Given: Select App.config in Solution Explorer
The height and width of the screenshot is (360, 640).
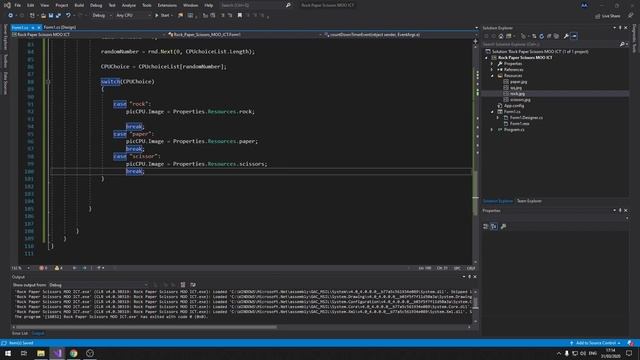Looking at the screenshot, I should (513, 106).
